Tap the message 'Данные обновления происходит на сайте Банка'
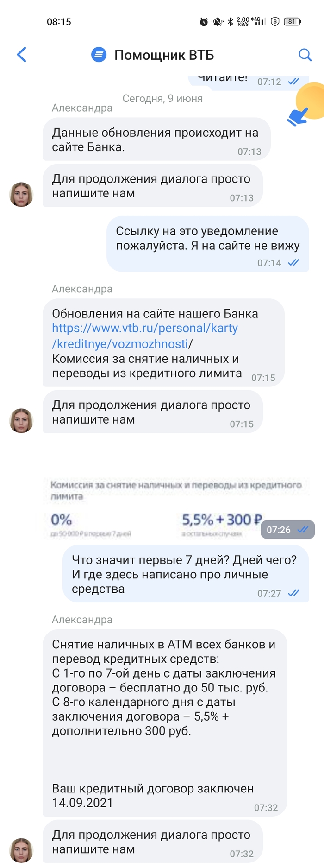The height and width of the screenshot is (868, 324). tap(156, 139)
